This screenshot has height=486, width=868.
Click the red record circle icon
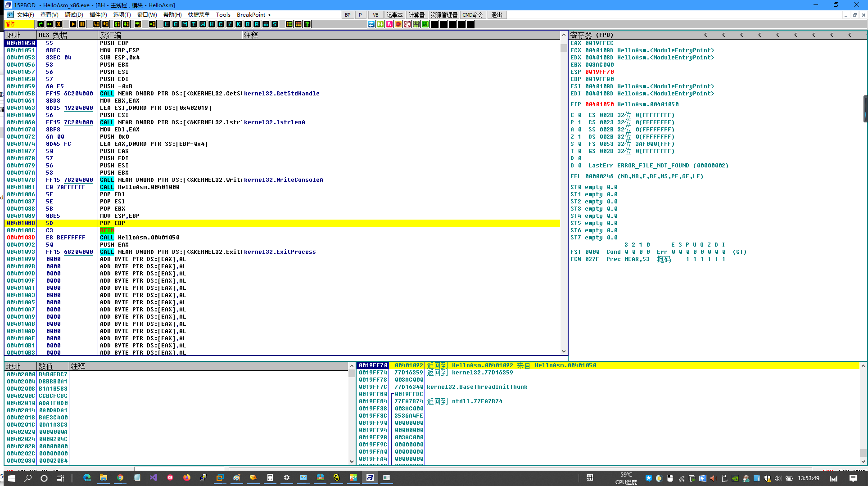pyautogui.click(x=398, y=24)
